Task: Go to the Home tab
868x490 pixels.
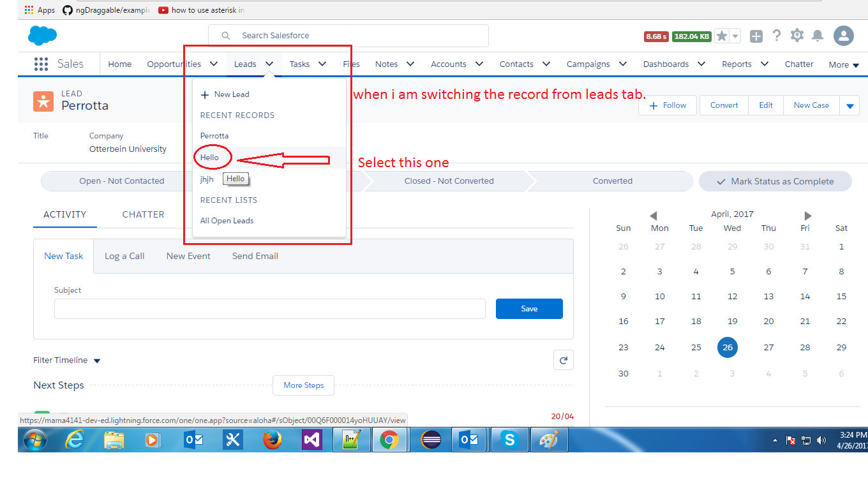Action: click(120, 64)
